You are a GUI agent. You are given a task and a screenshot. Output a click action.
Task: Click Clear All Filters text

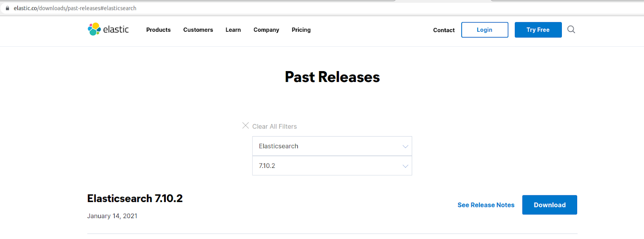(275, 127)
